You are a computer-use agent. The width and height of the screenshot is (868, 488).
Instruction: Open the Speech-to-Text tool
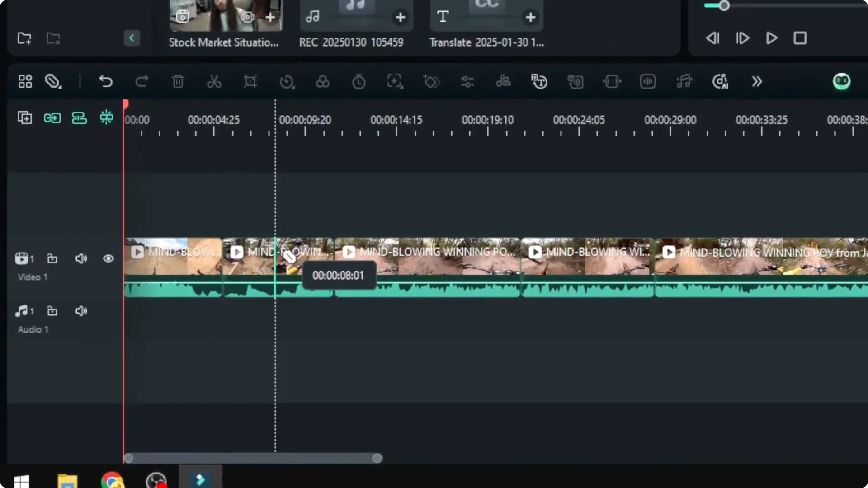point(539,82)
